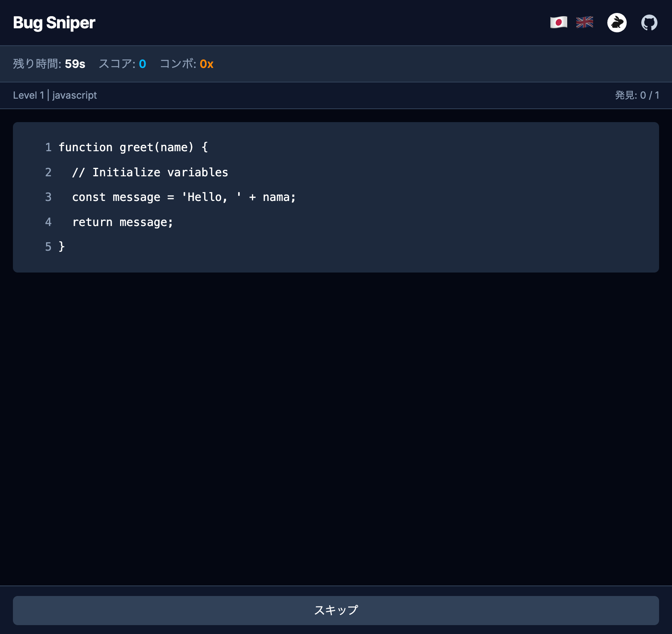This screenshot has height=634, width=672.
Task: Click the 'Level 1 | javascript' label
Action: tap(55, 95)
